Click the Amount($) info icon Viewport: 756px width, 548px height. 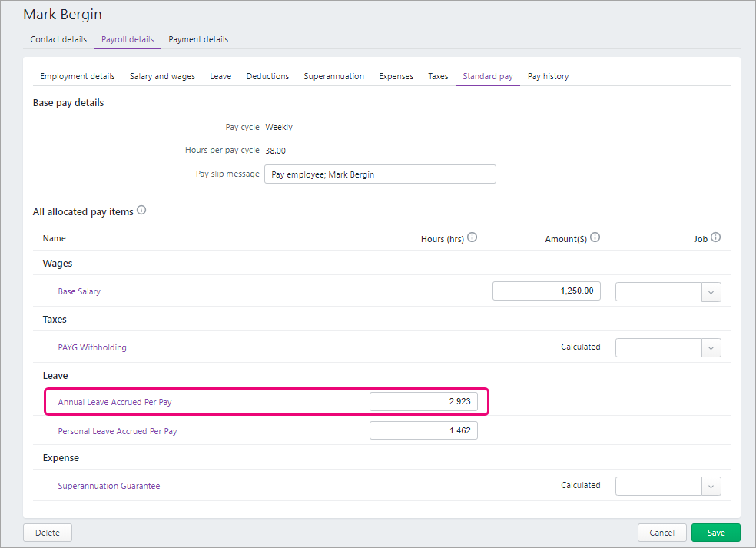[595, 237]
